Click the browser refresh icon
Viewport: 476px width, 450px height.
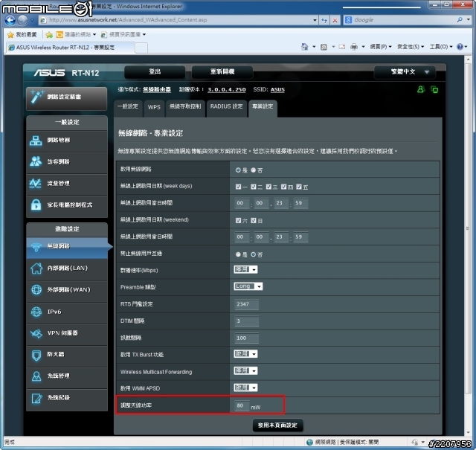coord(324,20)
